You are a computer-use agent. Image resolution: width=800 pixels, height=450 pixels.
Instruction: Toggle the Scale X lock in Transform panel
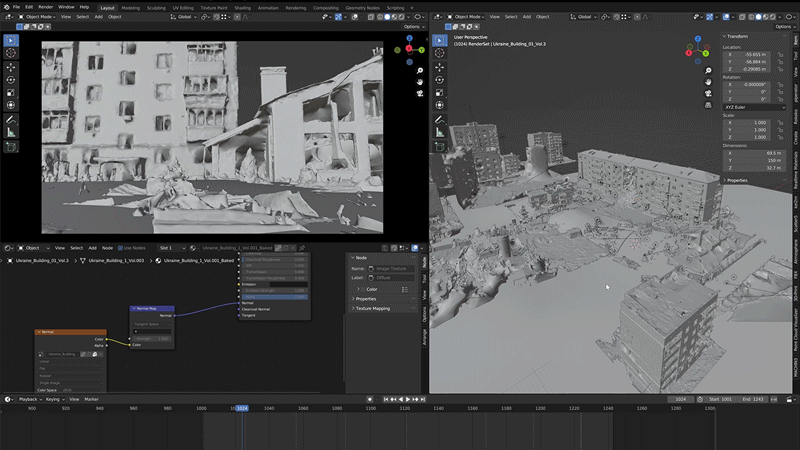pos(780,122)
